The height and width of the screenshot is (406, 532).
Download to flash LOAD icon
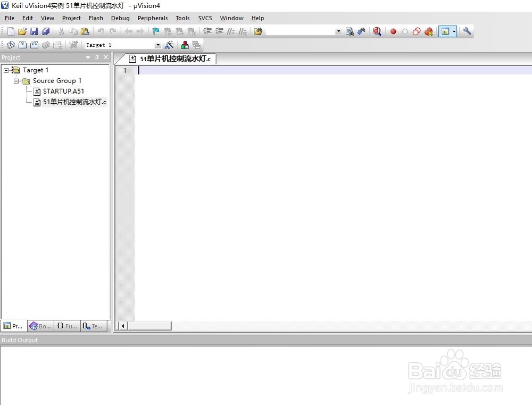pos(73,45)
